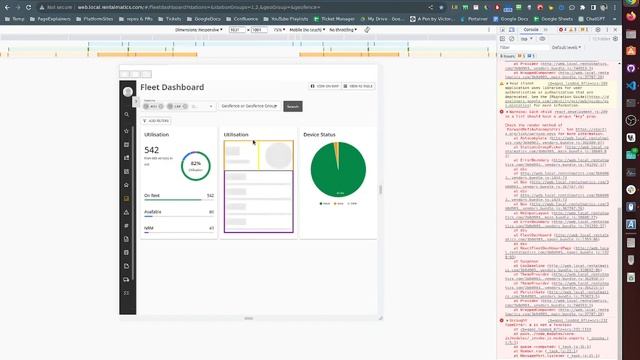Screen dimensions: 640x360
Task: Open Ubuntu Software from the dock
Action: [x=631, y=51]
